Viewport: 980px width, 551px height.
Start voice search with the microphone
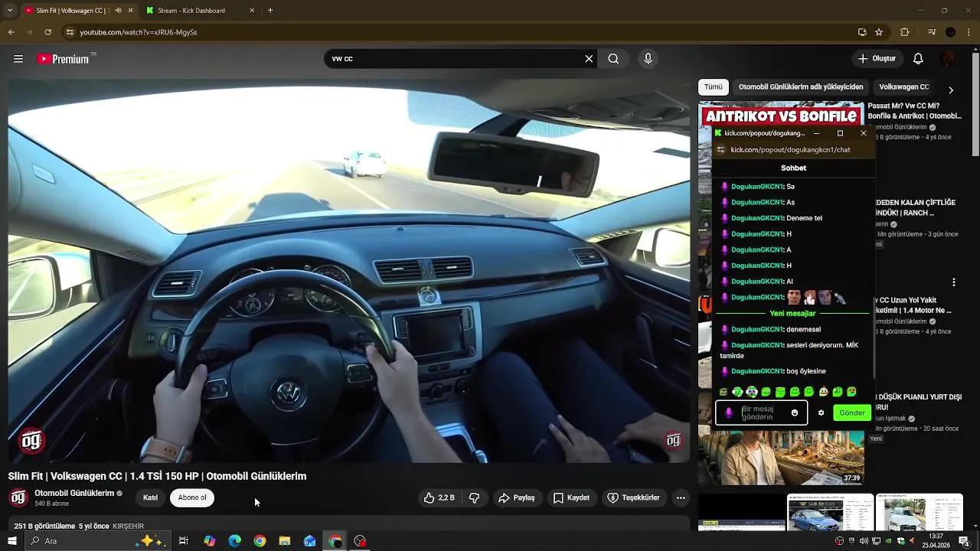[x=648, y=59]
